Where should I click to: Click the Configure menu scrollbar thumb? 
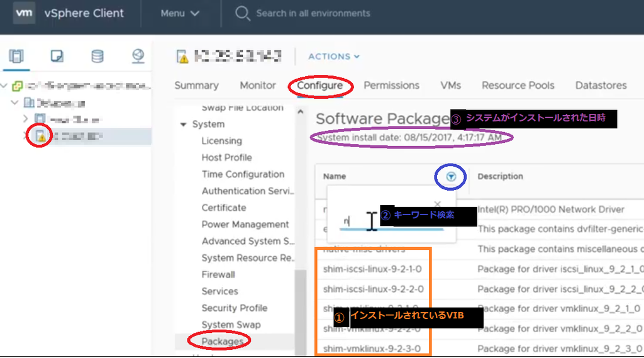click(301, 312)
